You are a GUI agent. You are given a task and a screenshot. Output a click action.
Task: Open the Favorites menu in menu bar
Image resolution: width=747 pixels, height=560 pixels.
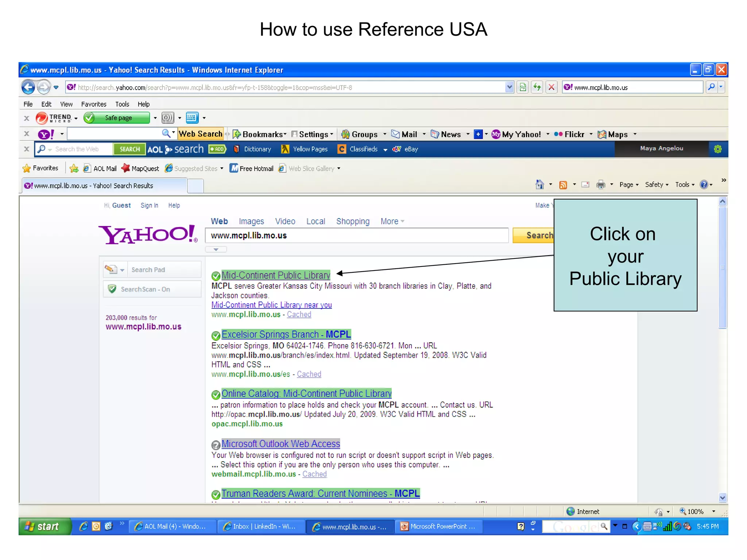(94, 104)
